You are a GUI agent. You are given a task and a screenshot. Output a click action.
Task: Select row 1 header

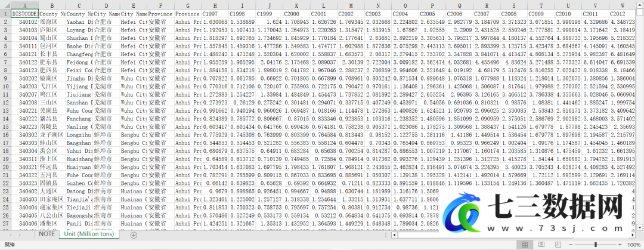point(5,14)
